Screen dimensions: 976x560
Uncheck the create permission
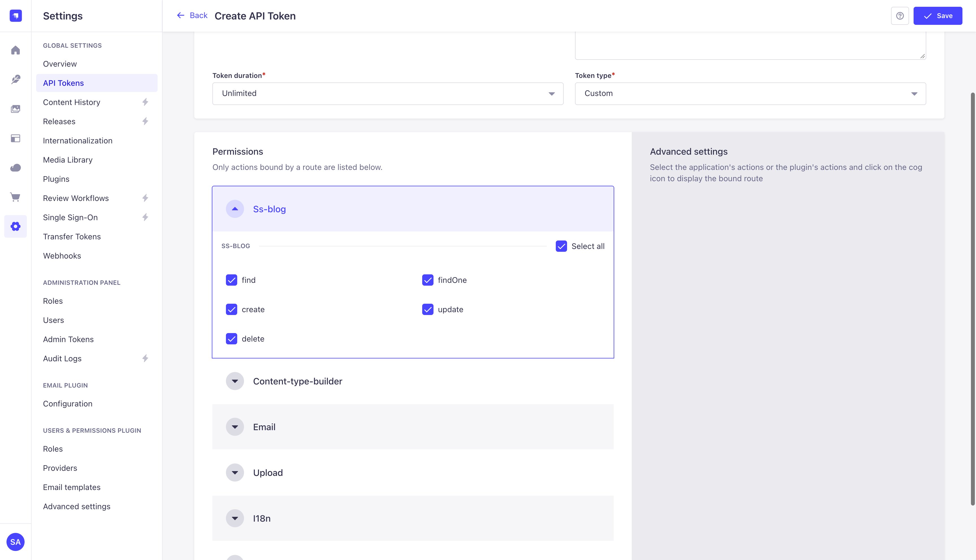[232, 309]
